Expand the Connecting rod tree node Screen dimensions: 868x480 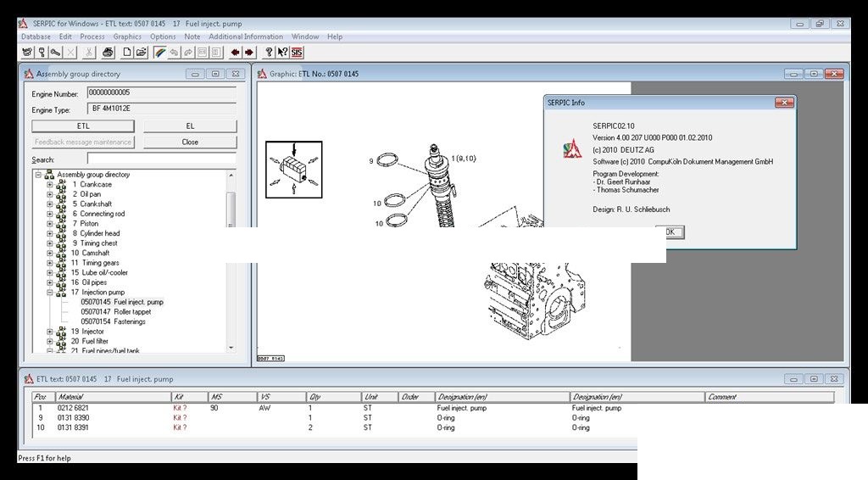click(50, 214)
